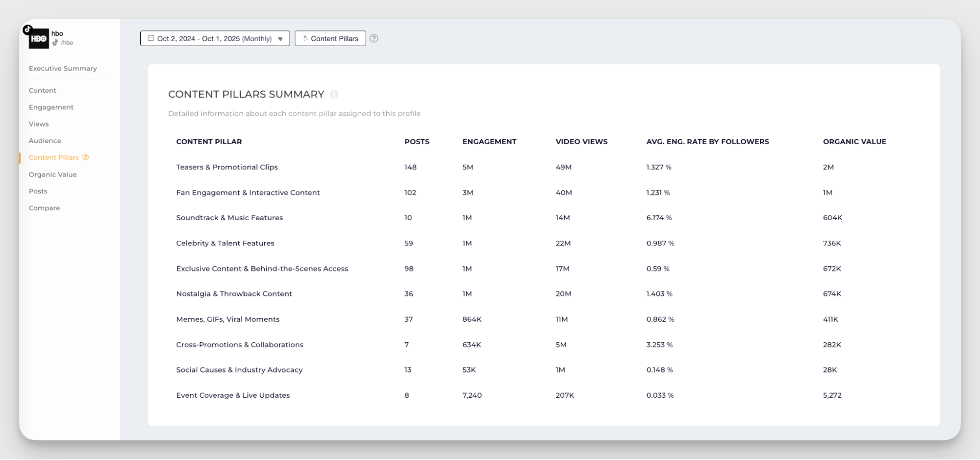Click the TikTok icon next to /hbo handle
This screenshot has width=980, height=460.
[x=55, y=43]
